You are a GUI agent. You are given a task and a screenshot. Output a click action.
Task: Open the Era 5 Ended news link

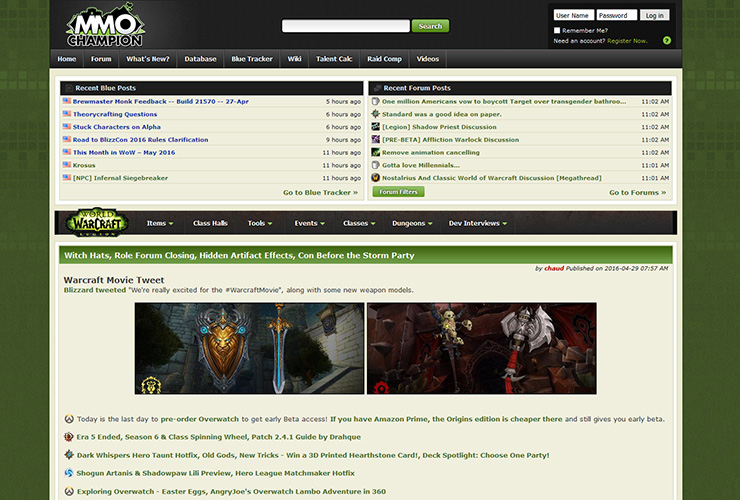[x=219, y=437]
